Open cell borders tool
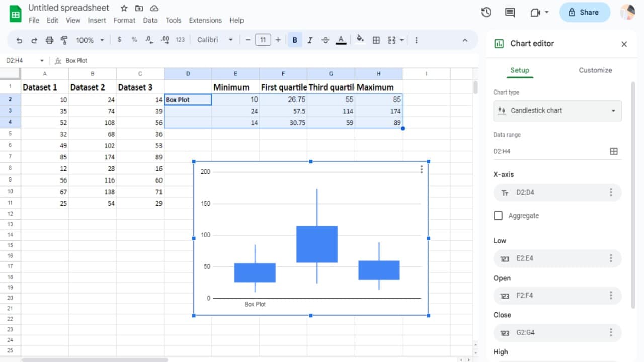 (x=376, y=40)
